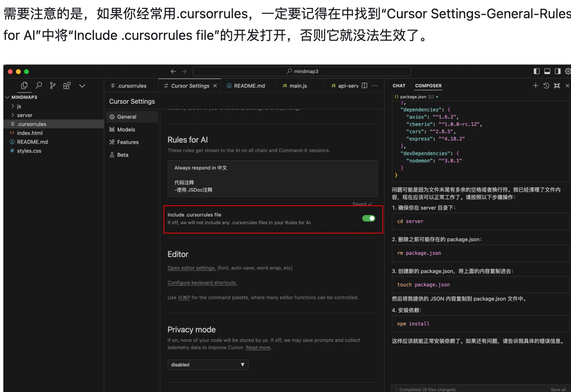This screenshot has width=571, height=392.
Task: Click the "axios" dependency line
Action: coord(432,117)
